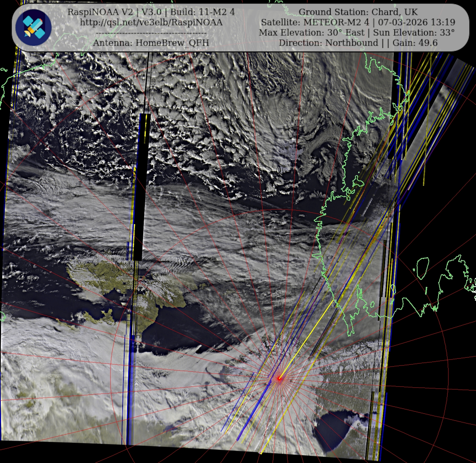The width and height of the screenshot is (476, 463).
Task: Select the Direction Northbound label
Action: (328, 43)
